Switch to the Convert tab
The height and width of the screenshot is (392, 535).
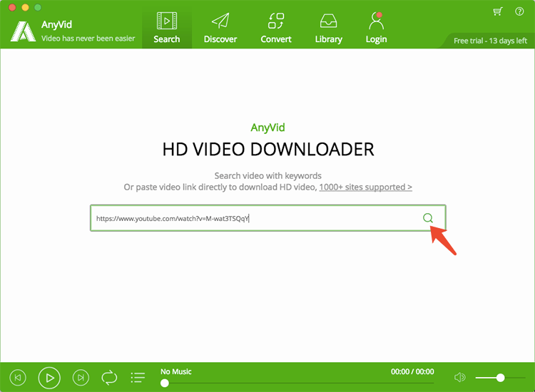click(x=275, y=27)
